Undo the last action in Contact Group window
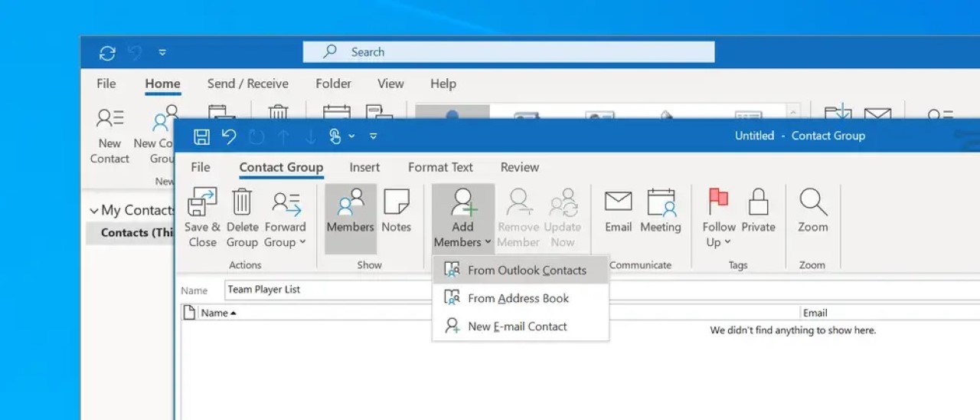Viewport: 980px width, 420px height. (229, 136)
